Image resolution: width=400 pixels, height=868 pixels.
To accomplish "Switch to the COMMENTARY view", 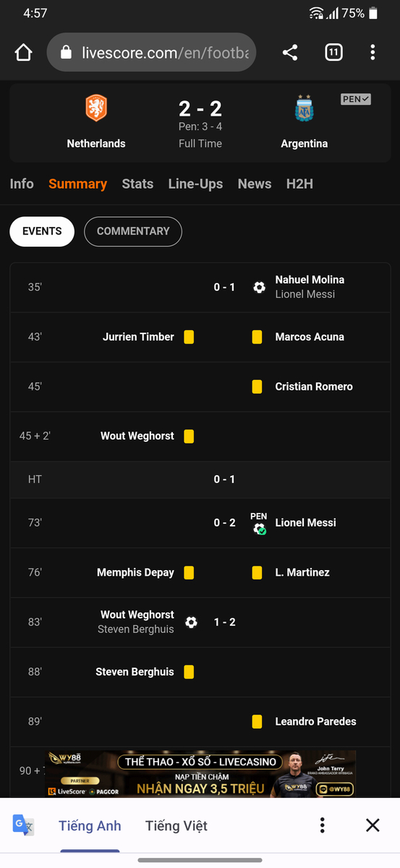I will pos(133,231).
